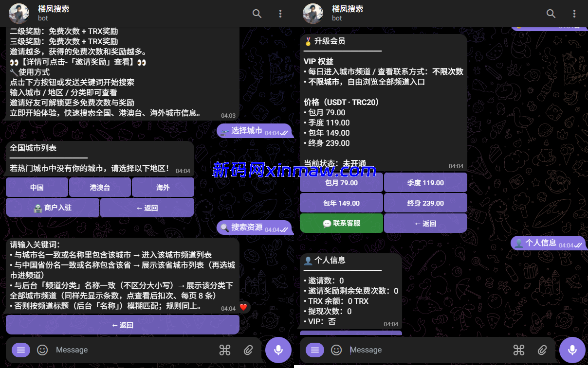Open bot profile via its avatar
This screenshot has height=368, width=588.
click(18, 13)
